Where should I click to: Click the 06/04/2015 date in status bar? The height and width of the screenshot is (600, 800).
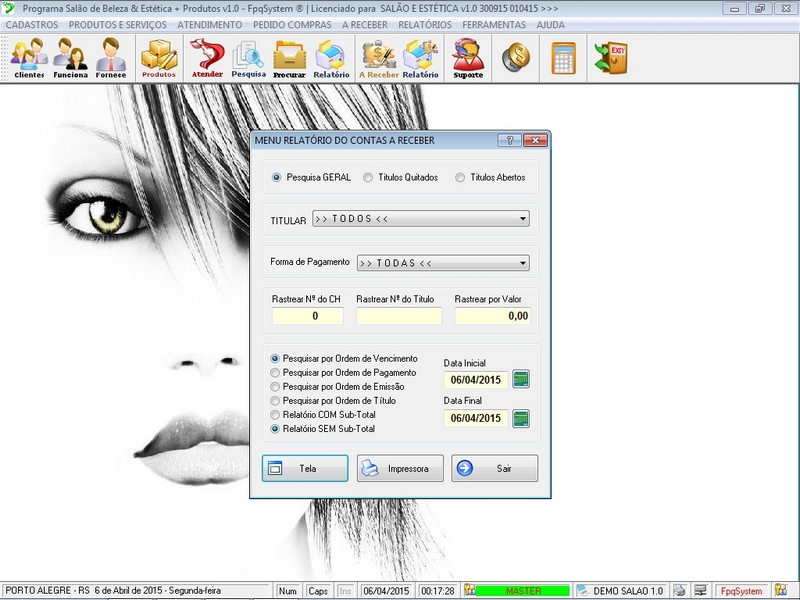point(386,591)
